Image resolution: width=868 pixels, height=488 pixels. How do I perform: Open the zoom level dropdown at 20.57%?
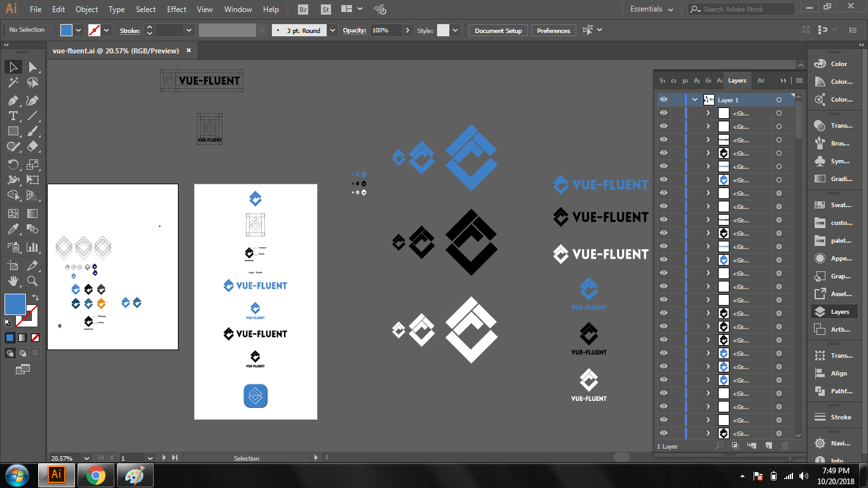(86, 457)
